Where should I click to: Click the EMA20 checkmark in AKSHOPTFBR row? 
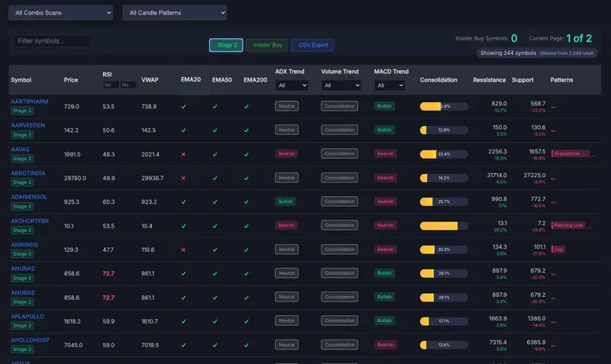pyautogui.click(x=183, y=226)
